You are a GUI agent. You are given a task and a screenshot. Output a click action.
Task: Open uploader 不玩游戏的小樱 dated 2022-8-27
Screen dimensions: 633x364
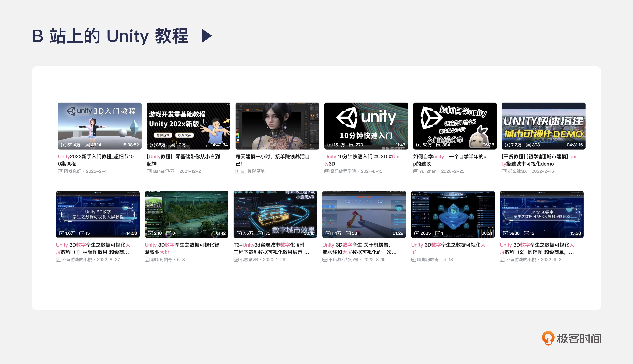pos(77,259)
